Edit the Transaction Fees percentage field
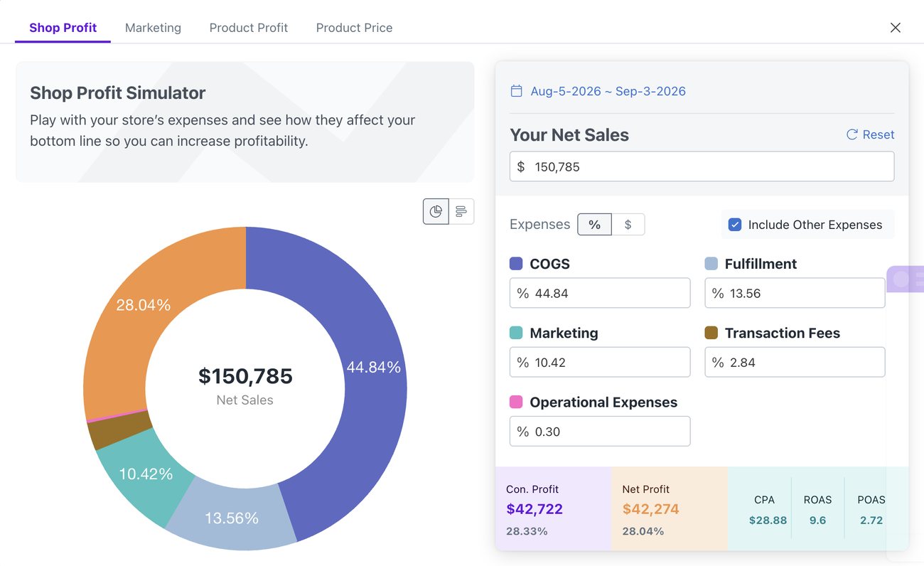Screen dimensions: 924x566 (x=795, y=362)
